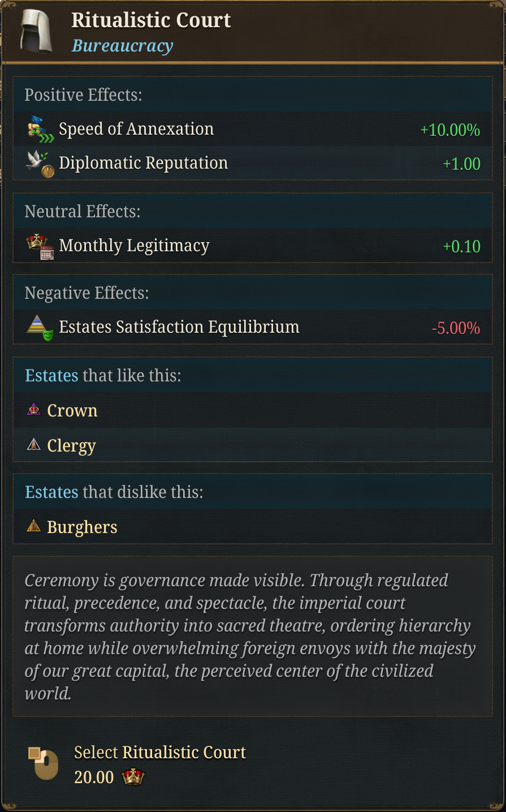Viewport: 506px width, 812px height.
Task: Click the Clergy estate icon
Action: 34,445
